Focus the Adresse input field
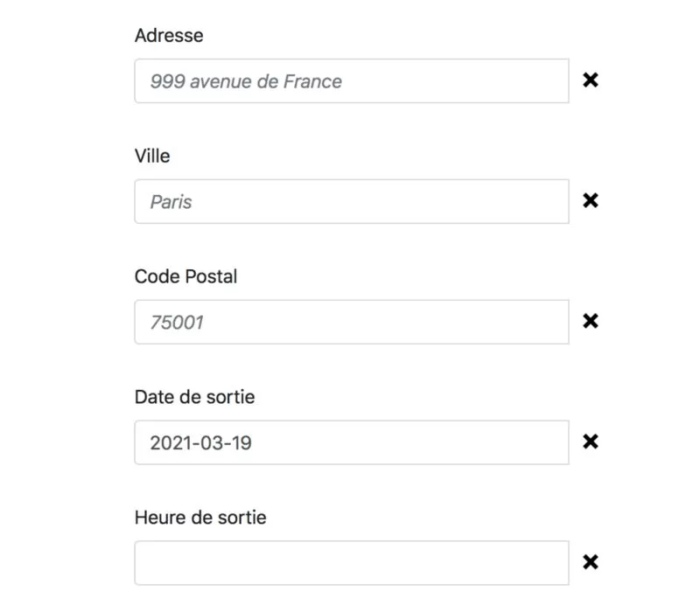The height and width of the screenshot is (612, 700). (x=352, y=80)
